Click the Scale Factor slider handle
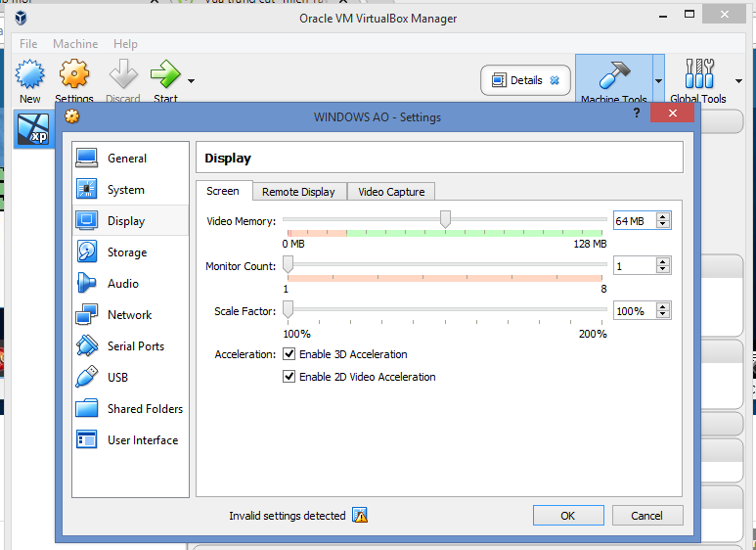This screenshot has width=756, height=550. 288,309
